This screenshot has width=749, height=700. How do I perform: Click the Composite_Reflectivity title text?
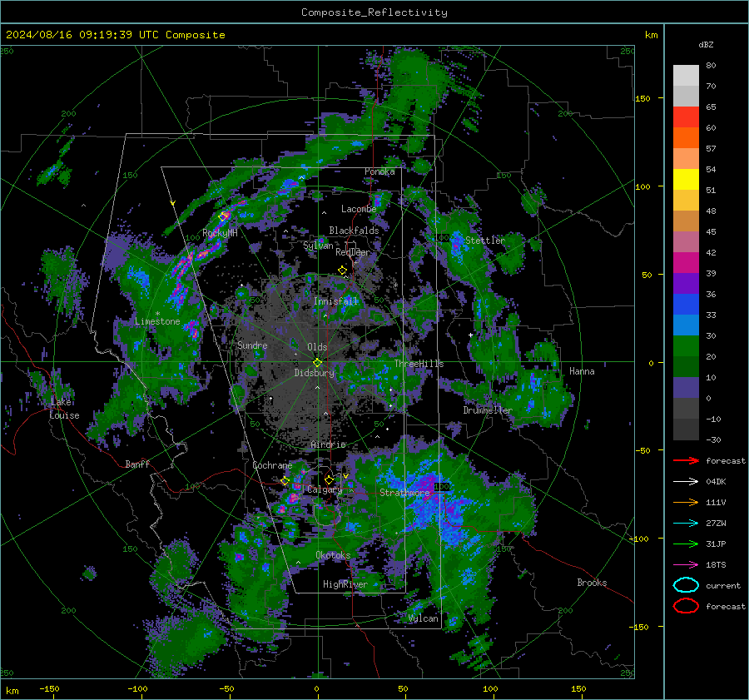[x=374, y=12]
